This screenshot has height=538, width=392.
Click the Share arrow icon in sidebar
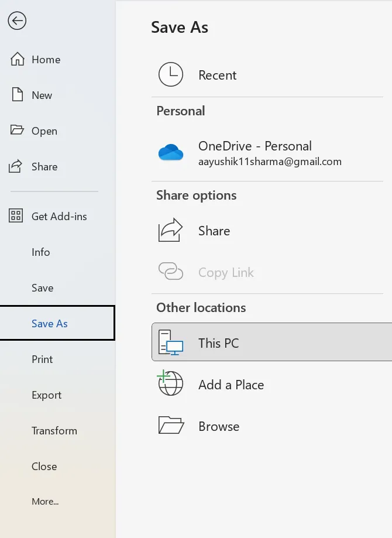pos(15,166)
